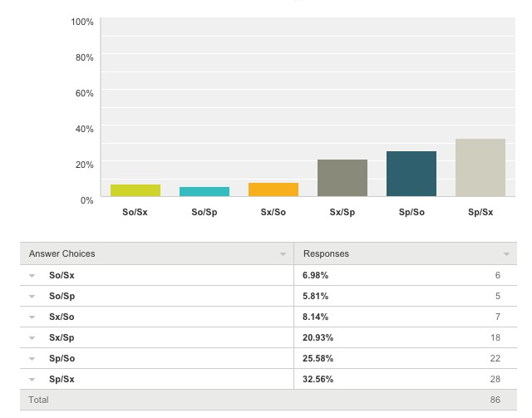This screenshot has height=418, width=532.
Task: Click the light beige Sp/Sx bar
Action: pyautogui.click(x=480, y=168)
